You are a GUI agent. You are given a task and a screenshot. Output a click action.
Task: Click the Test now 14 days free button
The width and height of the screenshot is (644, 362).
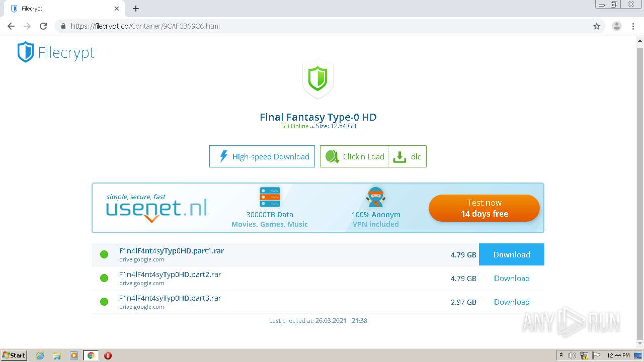[484, 208]
